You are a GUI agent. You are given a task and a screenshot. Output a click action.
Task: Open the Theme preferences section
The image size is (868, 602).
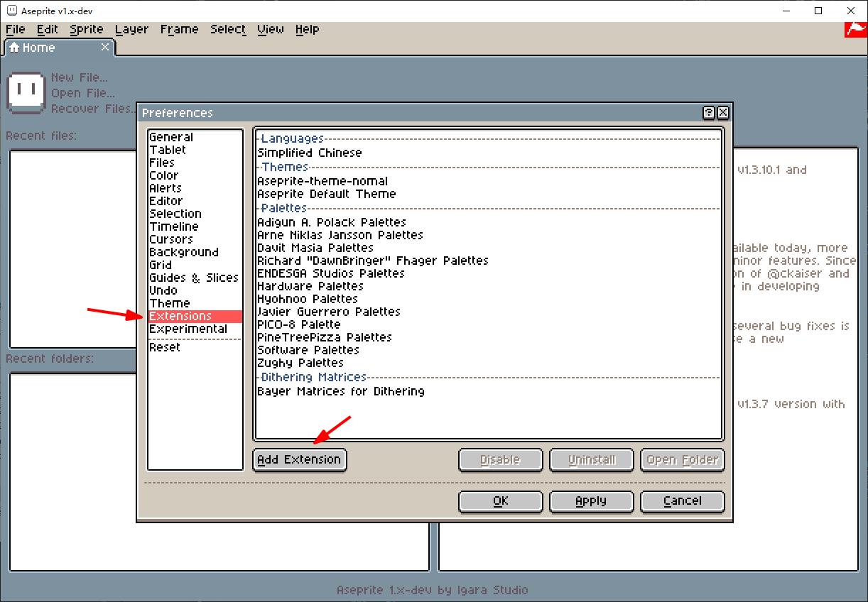click(x=195, y=303)
